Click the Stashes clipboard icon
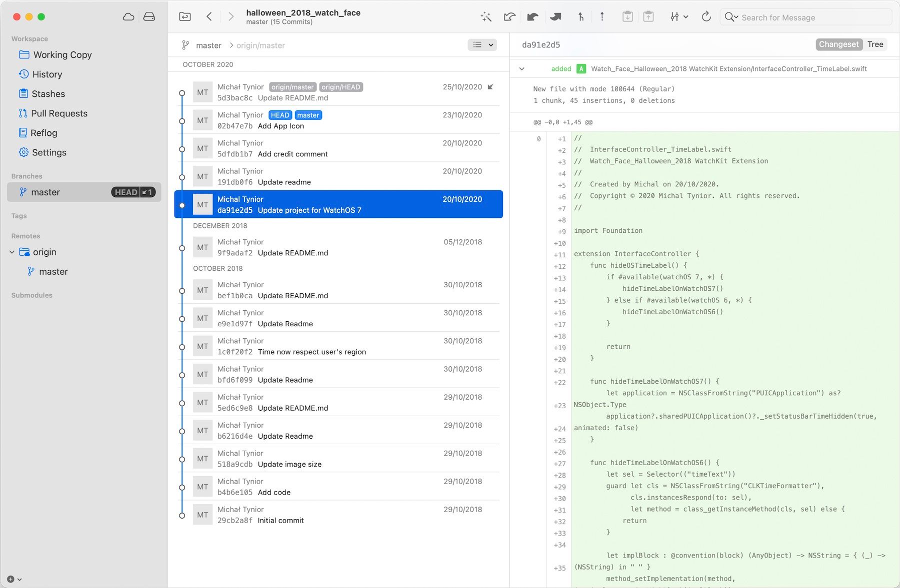 click(23, 93)
